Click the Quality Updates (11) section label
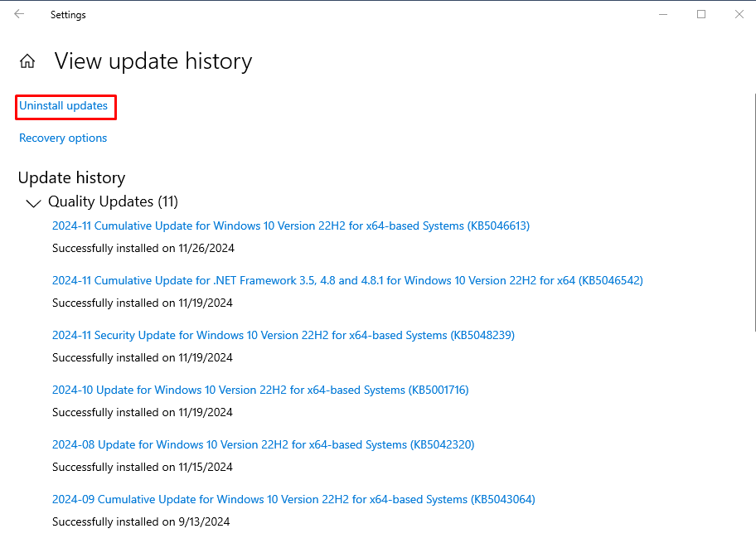The height and width of the screenshot is (548, 756). 113,201
